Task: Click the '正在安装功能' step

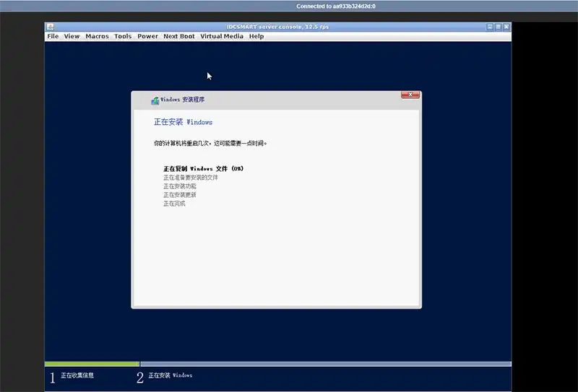Action: (x=180, y=186)
